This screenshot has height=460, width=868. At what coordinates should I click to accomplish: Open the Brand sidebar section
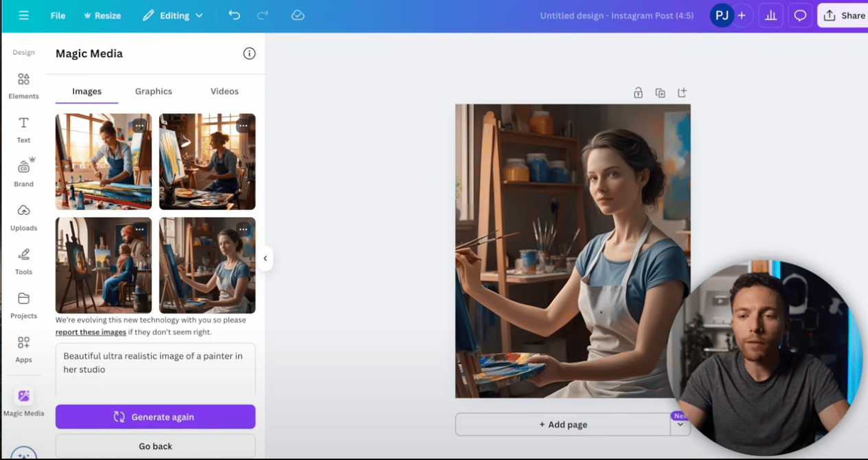[x=23, y=174]
